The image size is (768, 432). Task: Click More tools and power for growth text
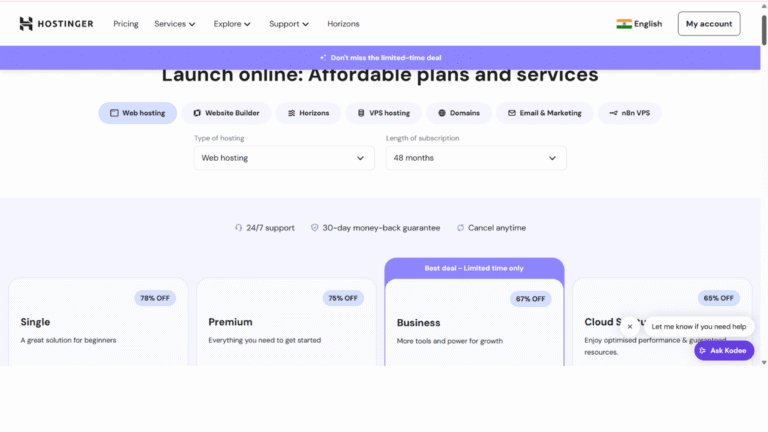click(x=450, y=341)
